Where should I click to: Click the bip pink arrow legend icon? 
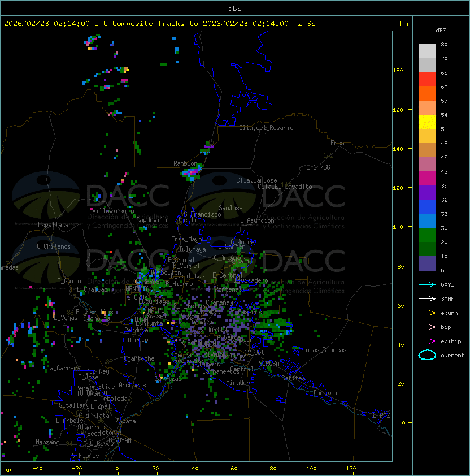click(x=427, y=327)
